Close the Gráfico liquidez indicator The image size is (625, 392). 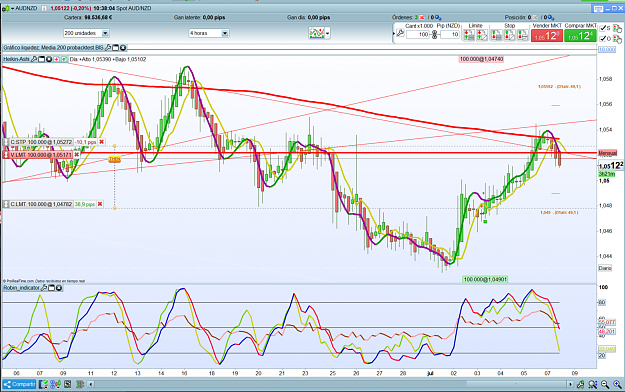pyautogui.click(x=123, y=48)
